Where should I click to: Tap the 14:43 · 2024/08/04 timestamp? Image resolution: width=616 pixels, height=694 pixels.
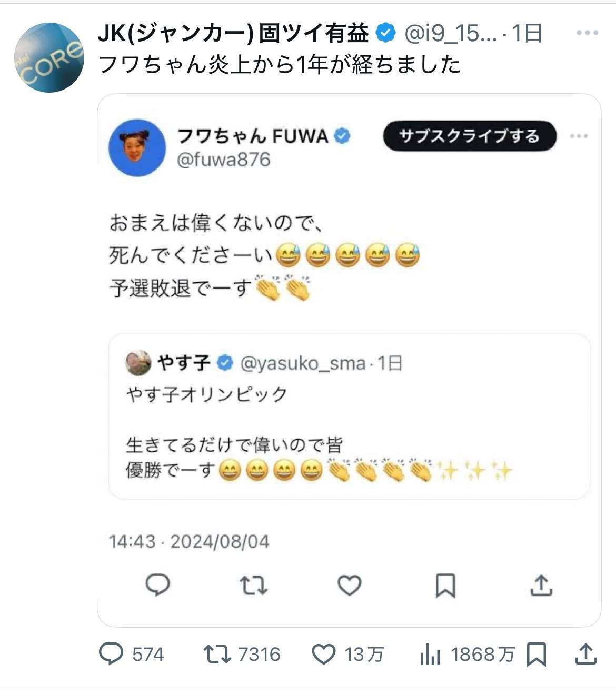[x=189, y=541]
